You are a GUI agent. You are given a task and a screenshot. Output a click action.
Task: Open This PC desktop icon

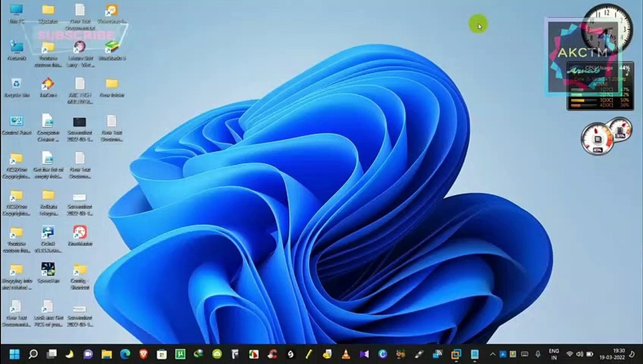tap(16, 13)
